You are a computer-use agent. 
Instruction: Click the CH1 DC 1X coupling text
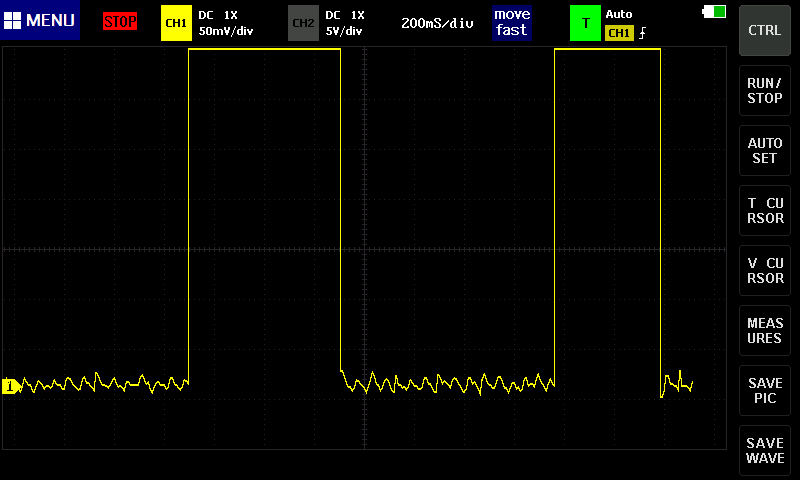(x=218, y=15)
